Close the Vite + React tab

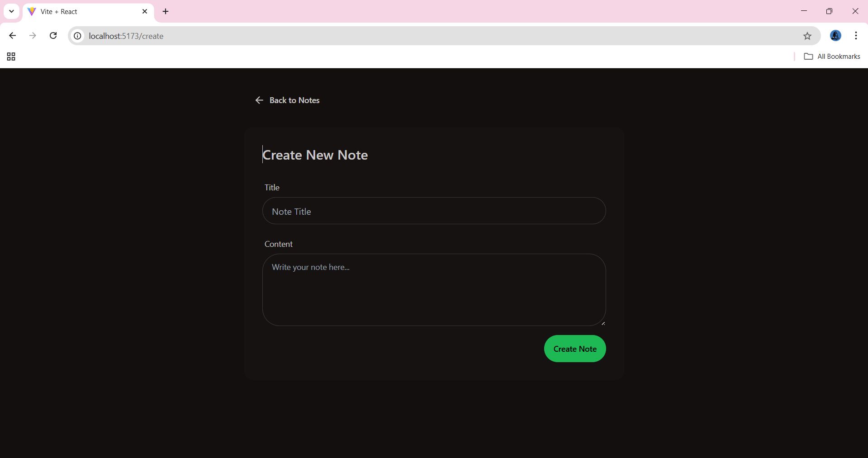145,11
